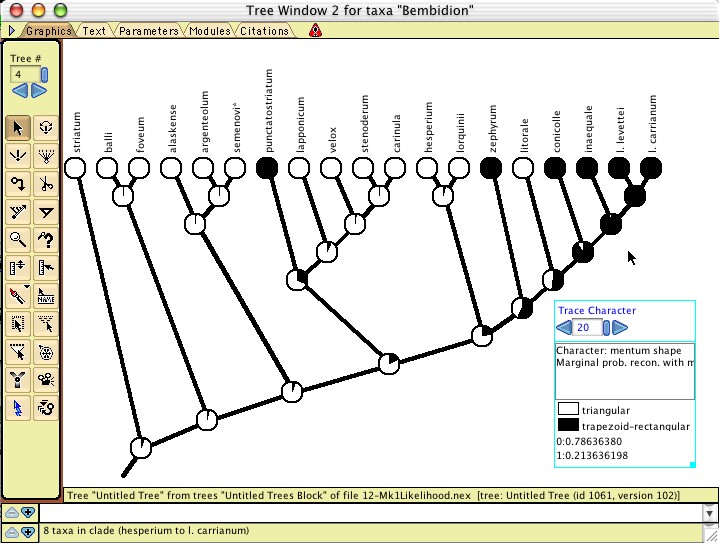Go to the previous tree arrow
This screenshot has width=719, height=543.
(x=20, y=91)
